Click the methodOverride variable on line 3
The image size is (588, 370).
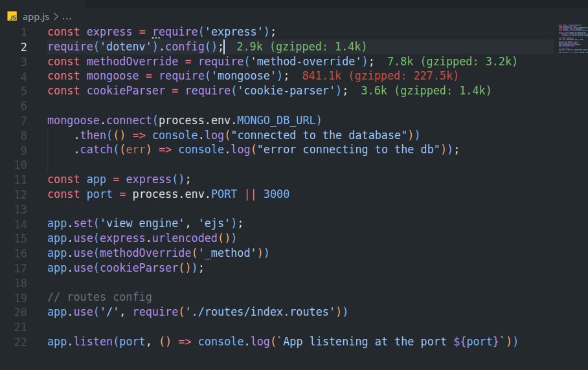tap(132, 61)
